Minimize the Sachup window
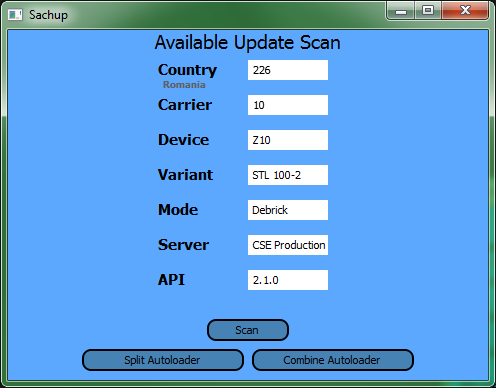This screenshot has height=388, width=496. (x=401, y=11)
